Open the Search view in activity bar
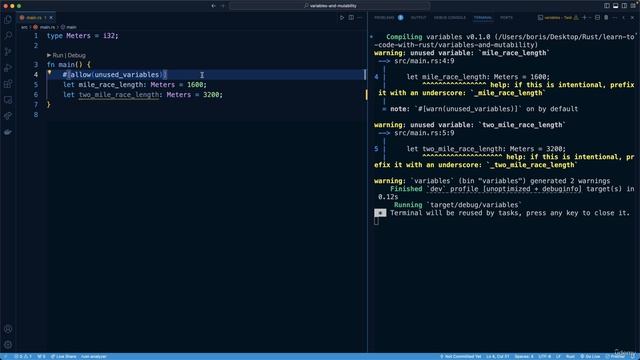This screenshot has height=360, width=640. (x=8, y=36)
